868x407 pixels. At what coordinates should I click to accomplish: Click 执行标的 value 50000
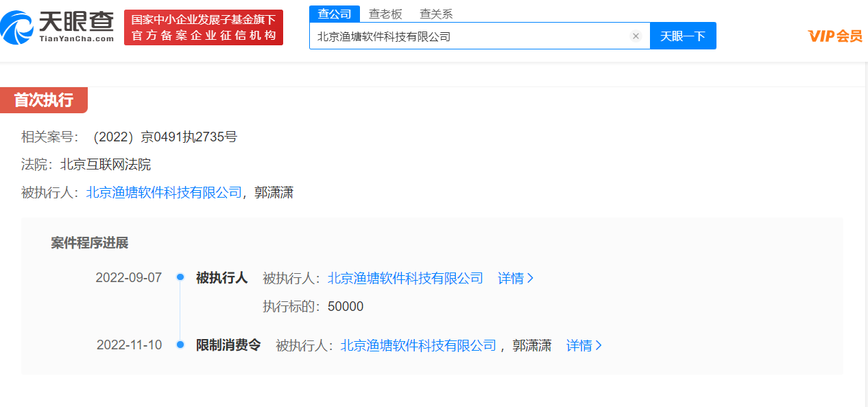tap(346, 307)
